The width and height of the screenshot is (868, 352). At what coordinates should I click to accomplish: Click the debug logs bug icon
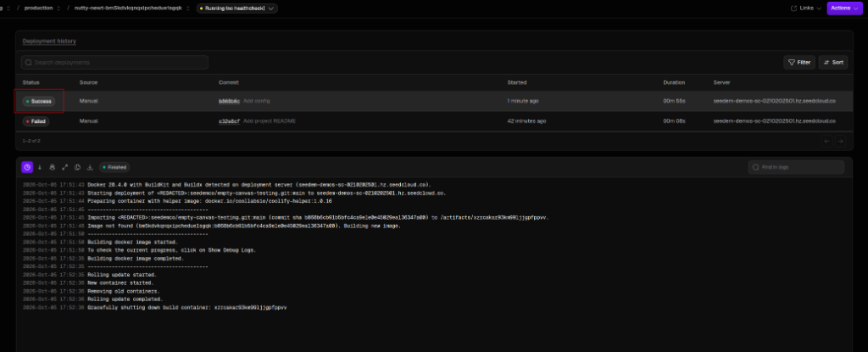click(x=52, y=167)
